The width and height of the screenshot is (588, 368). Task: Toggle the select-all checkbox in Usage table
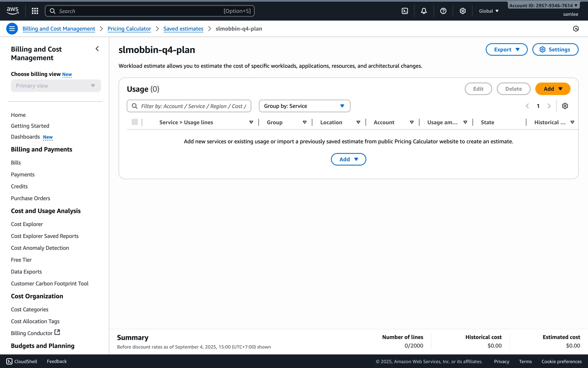[135, 122]
